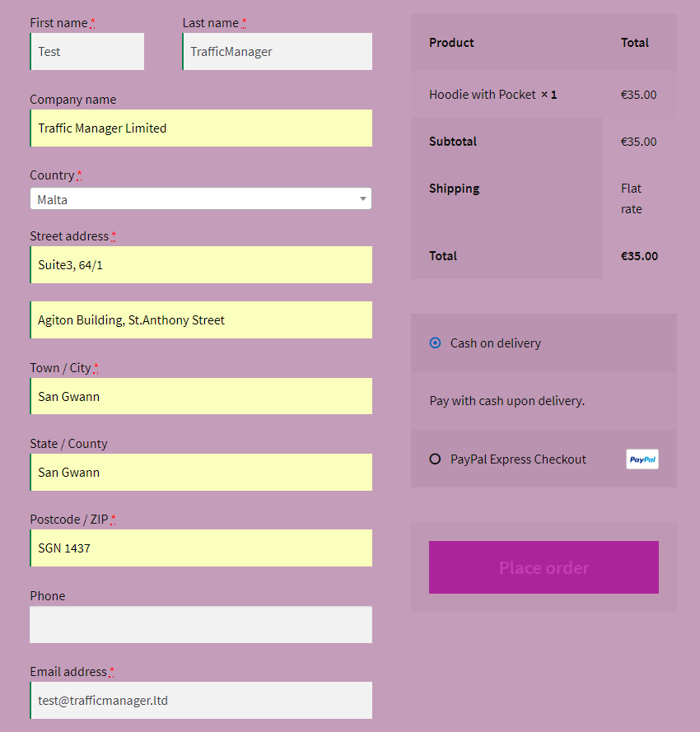This screenshot has height=732, width=700.
Task: Edit the Agiton Building address line field
Action: [x=201, y=319]
